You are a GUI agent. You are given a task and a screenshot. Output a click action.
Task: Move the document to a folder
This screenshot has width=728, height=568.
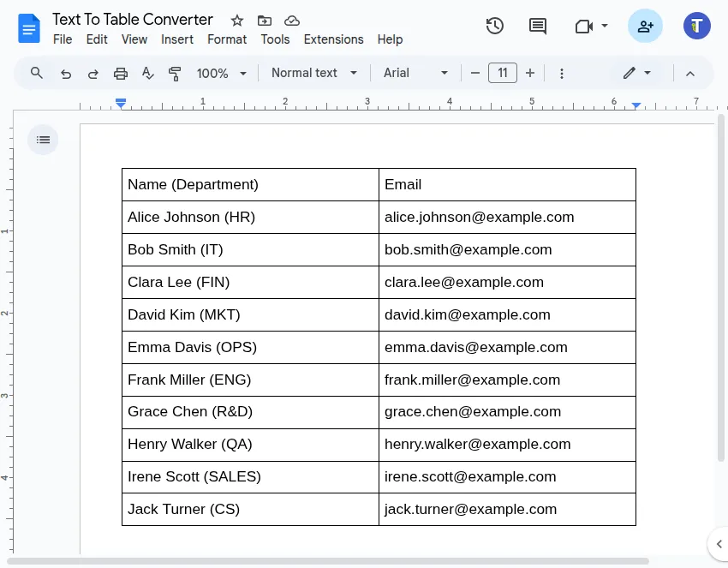[x=265, y=21]
